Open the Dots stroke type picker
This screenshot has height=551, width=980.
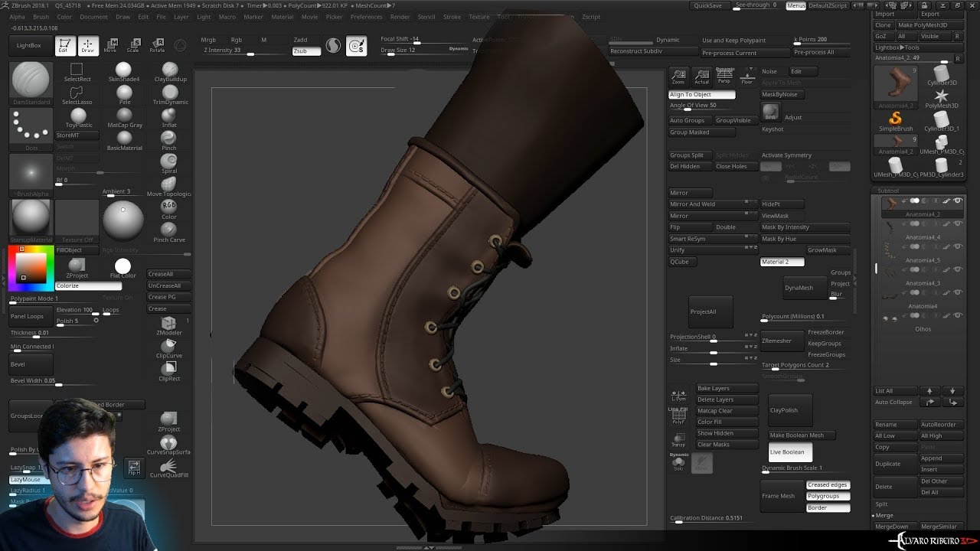coord(31,129)
